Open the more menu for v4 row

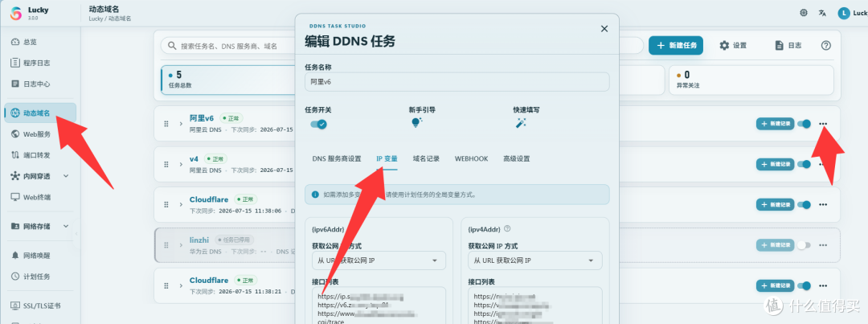click(823, 164)
